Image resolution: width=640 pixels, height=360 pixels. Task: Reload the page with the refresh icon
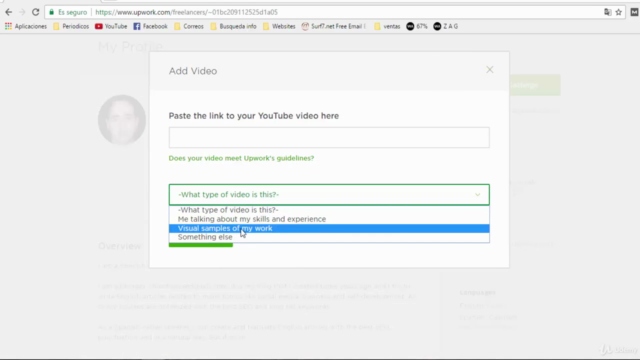click(36, 12)
